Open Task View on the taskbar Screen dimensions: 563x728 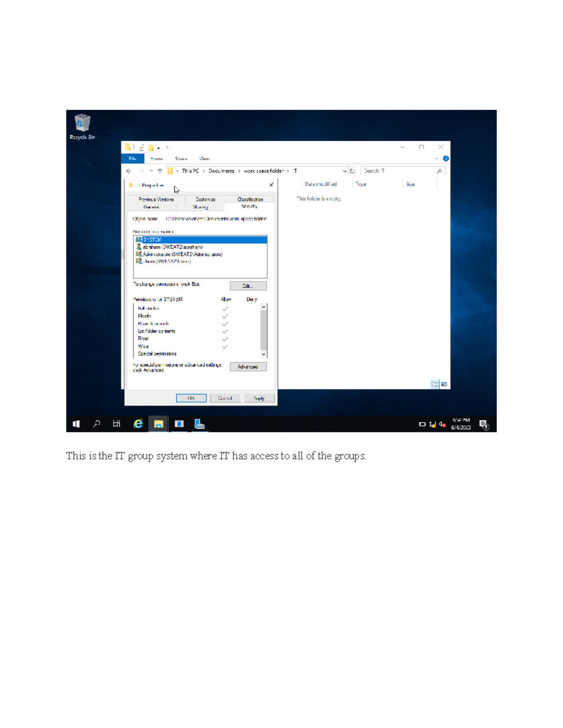tap(117, 424)
